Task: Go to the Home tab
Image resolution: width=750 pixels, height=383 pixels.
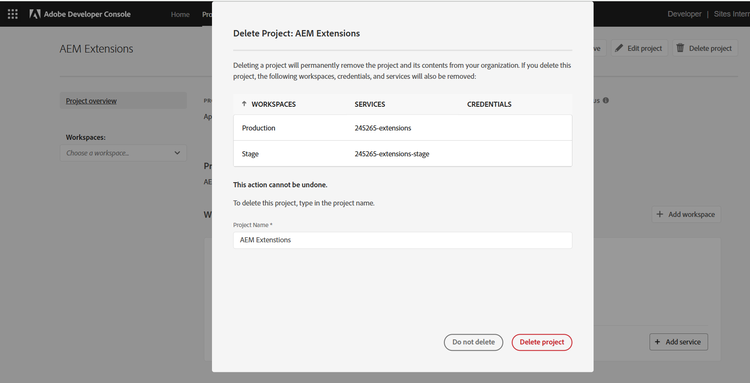Action: (180, 14)
